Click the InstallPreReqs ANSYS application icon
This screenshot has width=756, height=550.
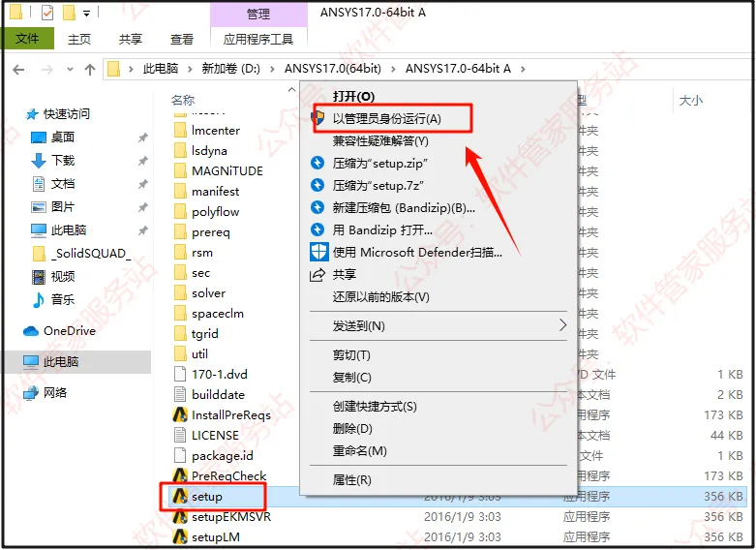tap(180, 414)
